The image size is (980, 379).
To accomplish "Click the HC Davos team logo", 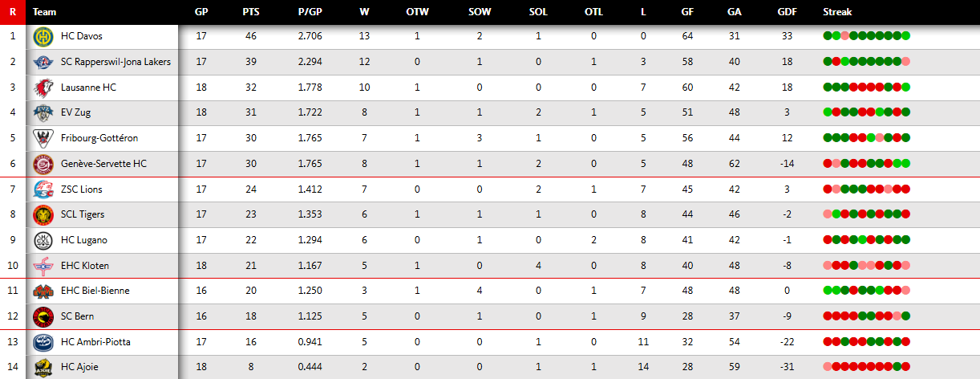I will coord(43,37).
